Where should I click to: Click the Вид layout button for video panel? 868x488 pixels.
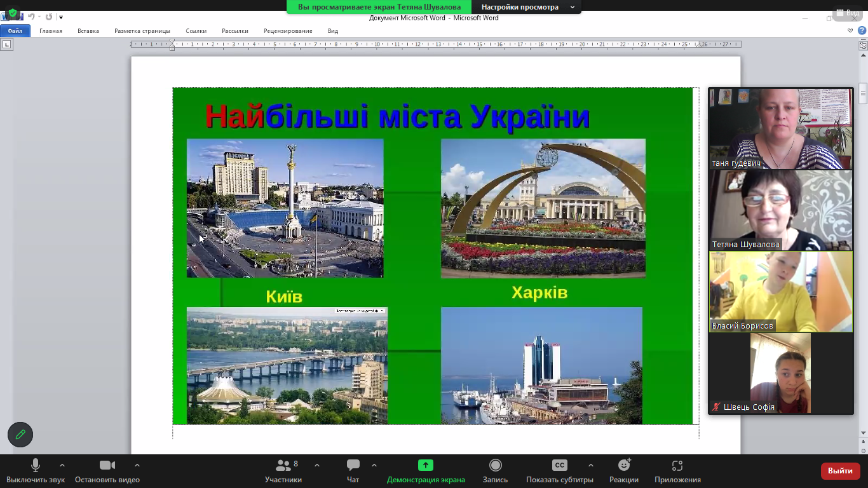click(x=847, y=13)
